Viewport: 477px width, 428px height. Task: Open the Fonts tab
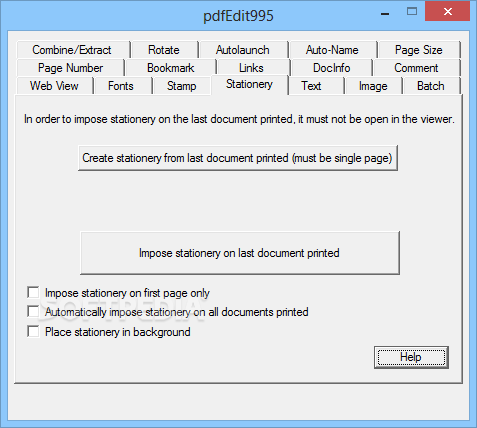coord(123,86)
